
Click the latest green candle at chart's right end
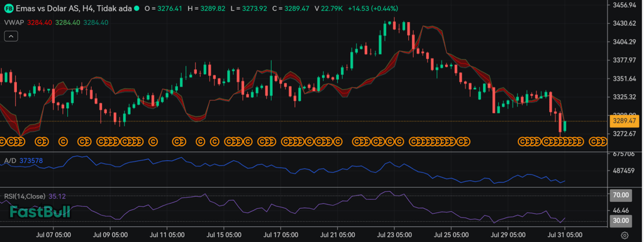[565, 126]
